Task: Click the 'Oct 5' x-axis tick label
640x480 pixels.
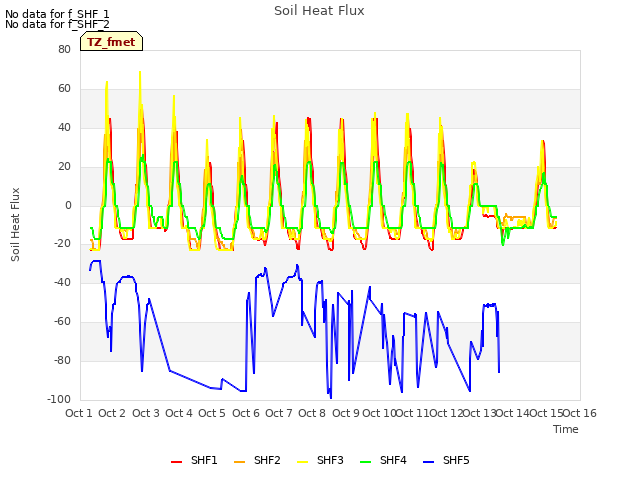Action: [x=212, y=413]
